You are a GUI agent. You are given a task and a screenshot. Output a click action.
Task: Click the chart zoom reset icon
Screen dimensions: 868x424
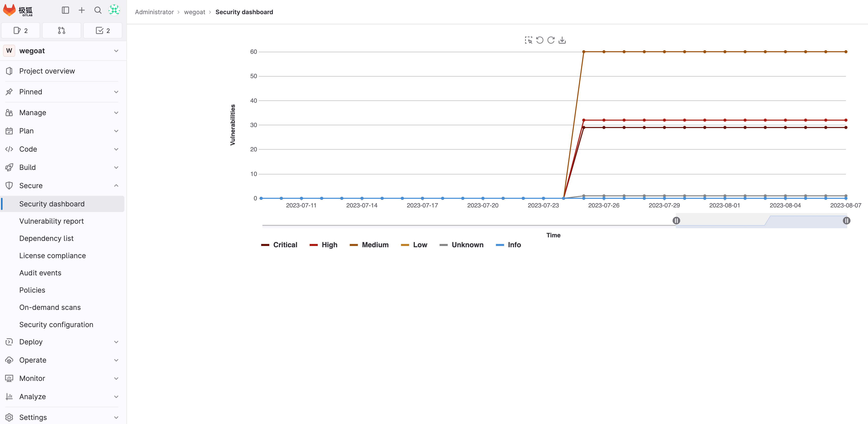click(x=540, y=40)
